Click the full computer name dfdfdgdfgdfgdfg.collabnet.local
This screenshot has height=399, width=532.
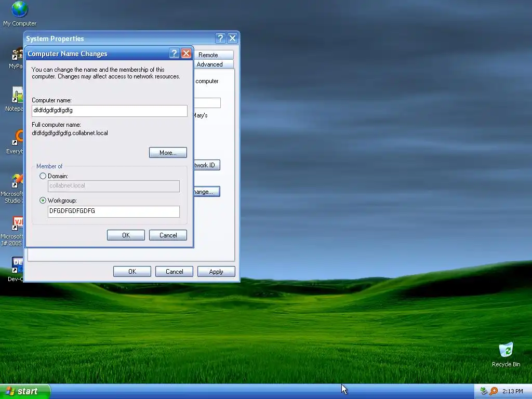(x=70, y=133)
